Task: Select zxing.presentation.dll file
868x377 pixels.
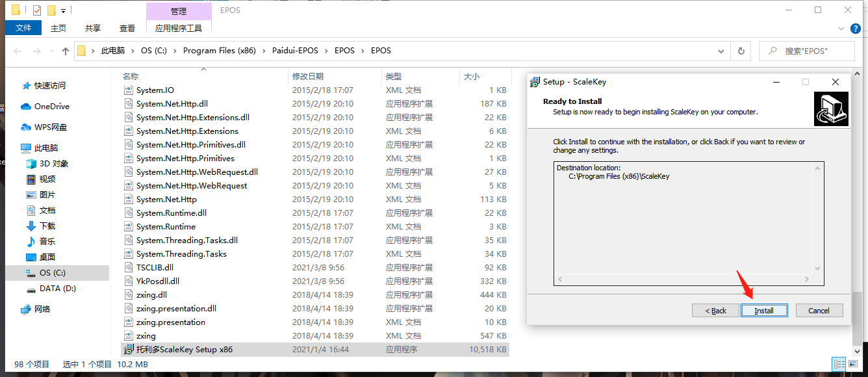Action: 315,309
